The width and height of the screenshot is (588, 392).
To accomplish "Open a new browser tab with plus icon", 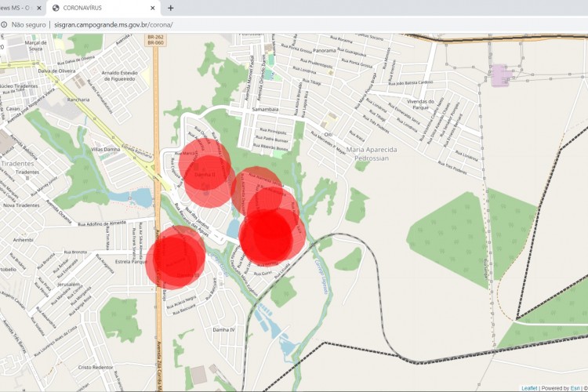I will [171, 8].
